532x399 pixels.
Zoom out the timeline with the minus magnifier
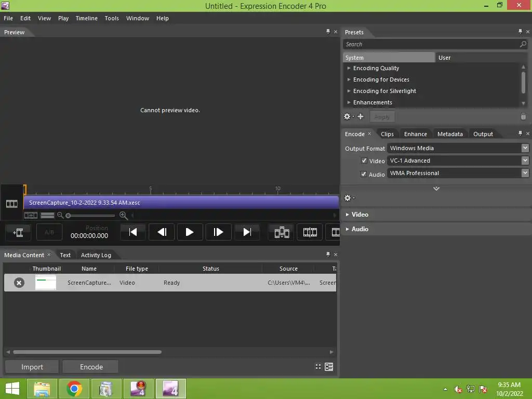(x=60, y=215)
